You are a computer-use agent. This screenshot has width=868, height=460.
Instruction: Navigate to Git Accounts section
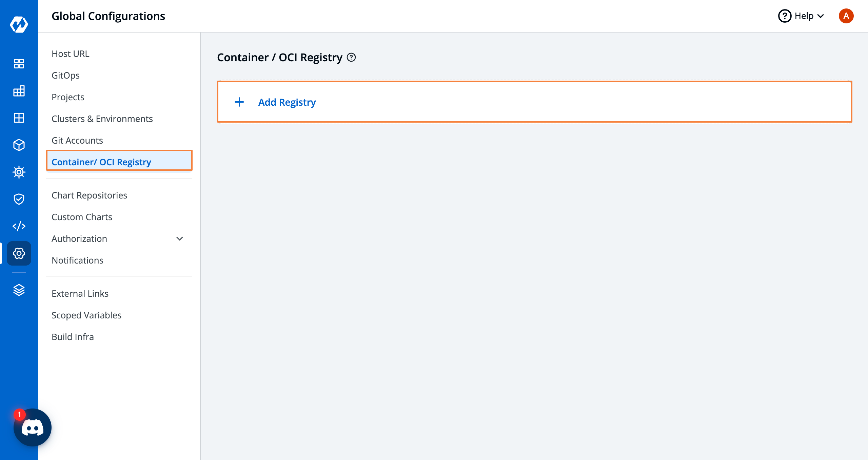tap(77, 140)
